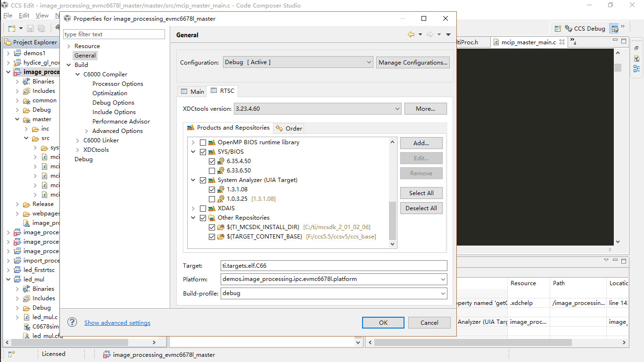644x362 pixels.
Task: Click the status bar icon at far left
Action: [x=12, y=354]
